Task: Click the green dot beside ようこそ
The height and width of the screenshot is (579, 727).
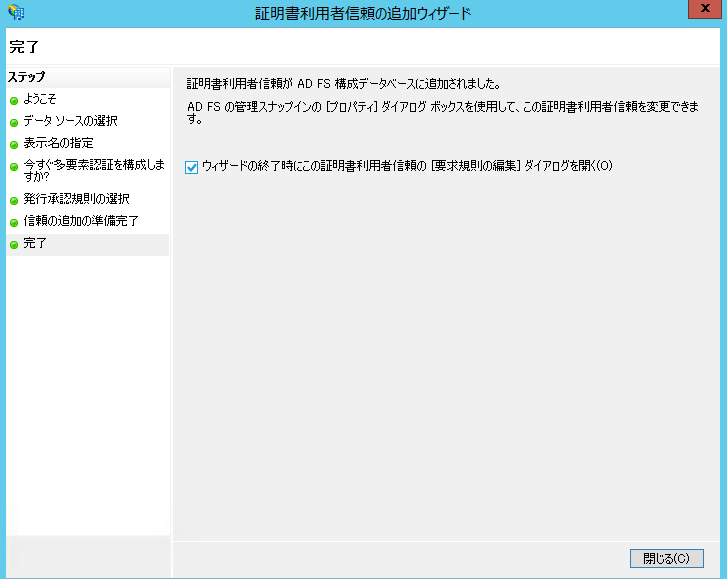Action: [14, 100]
